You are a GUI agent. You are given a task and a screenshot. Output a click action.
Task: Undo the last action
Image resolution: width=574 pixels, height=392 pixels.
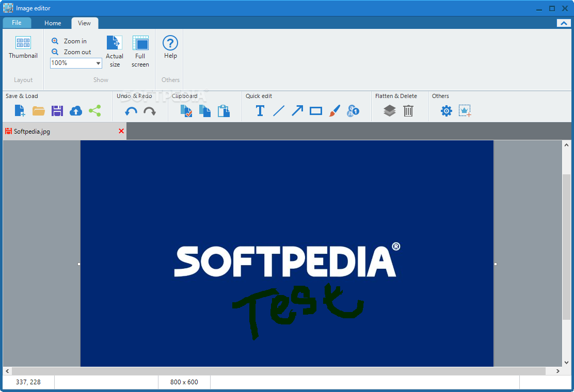[131, 111]
